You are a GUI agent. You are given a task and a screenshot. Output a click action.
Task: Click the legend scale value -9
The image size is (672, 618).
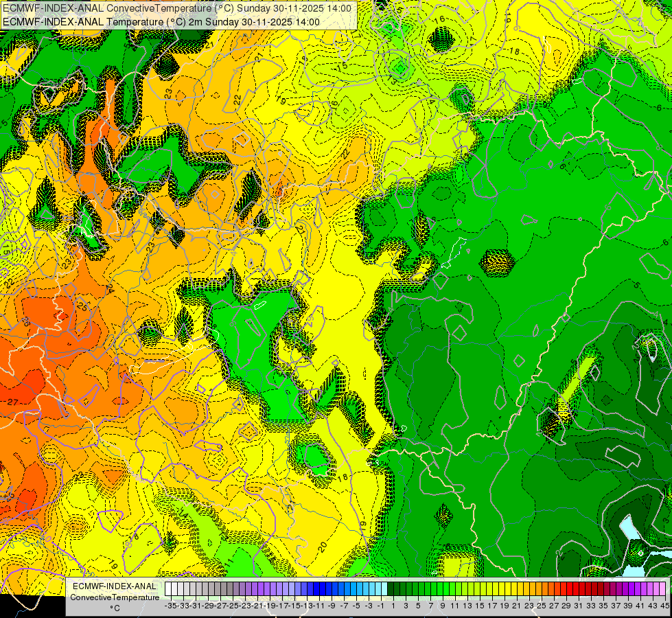tap(332, 606)
